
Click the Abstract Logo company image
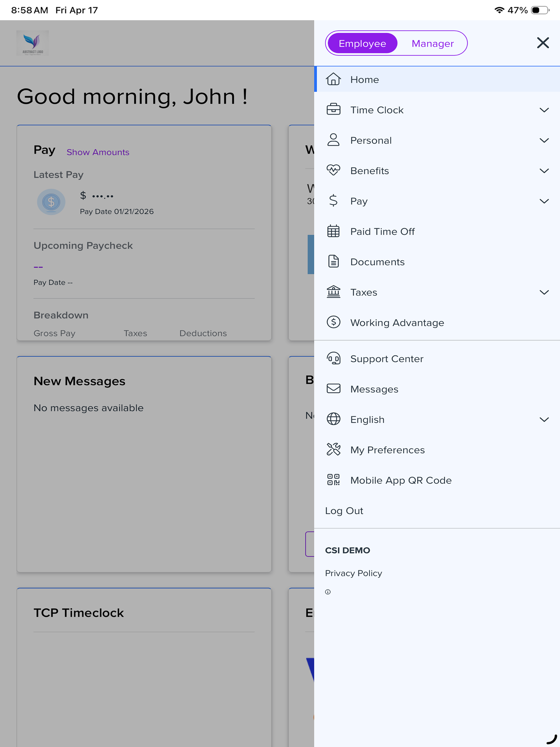[x=33, y=43]
